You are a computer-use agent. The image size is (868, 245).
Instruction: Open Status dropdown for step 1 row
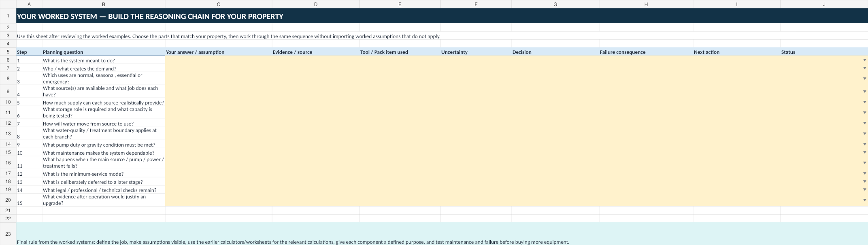864,60
